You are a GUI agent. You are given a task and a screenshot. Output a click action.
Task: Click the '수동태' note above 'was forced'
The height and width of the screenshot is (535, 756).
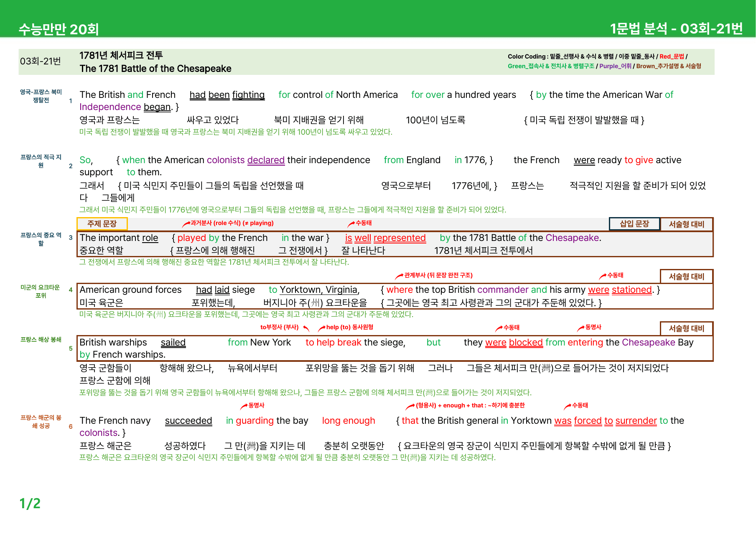pos(580,405)
